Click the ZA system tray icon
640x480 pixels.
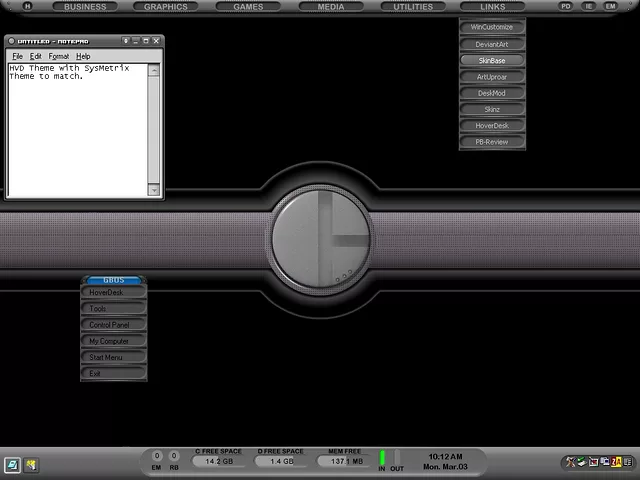pyautogui.click(x=617, y=462)
